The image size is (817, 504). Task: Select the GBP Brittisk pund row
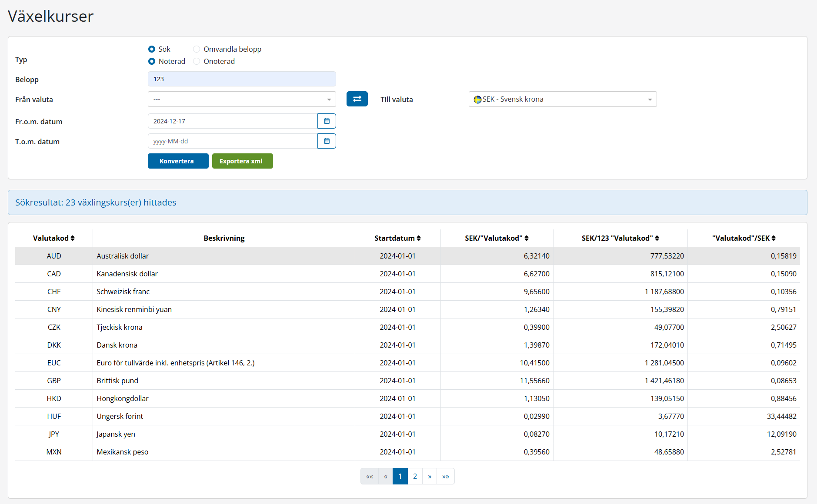click(x=117, y=381)
